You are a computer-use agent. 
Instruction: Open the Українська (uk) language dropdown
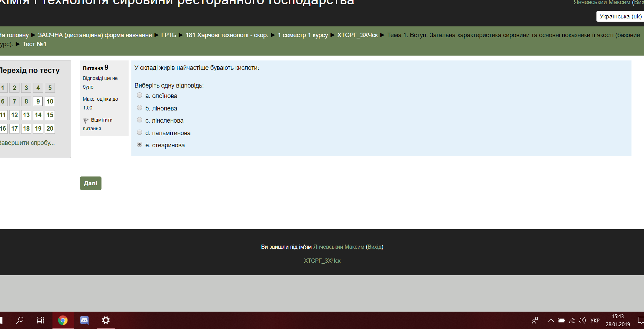click(x=620, y=16)
